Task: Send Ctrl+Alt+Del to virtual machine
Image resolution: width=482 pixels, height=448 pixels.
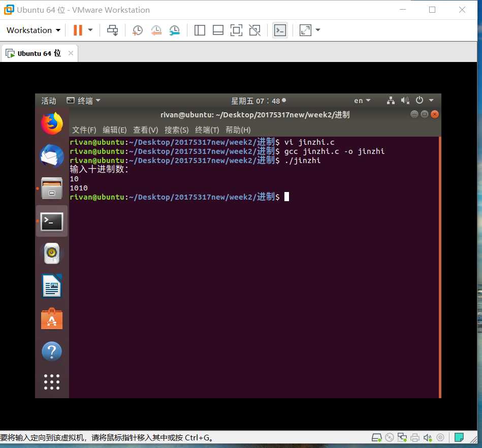Action: [x=113, y=30]
